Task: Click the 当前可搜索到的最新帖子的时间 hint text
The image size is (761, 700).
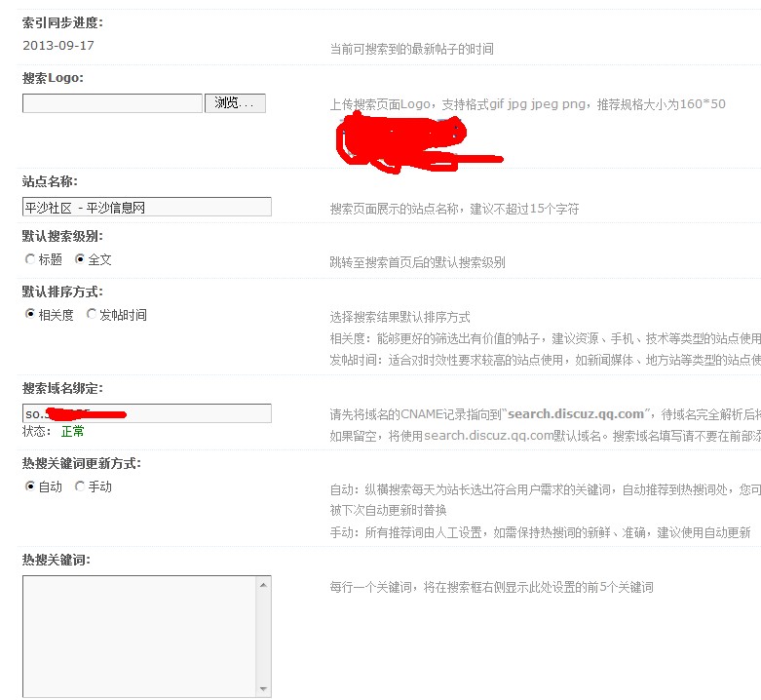Action: tap(411, 49)
